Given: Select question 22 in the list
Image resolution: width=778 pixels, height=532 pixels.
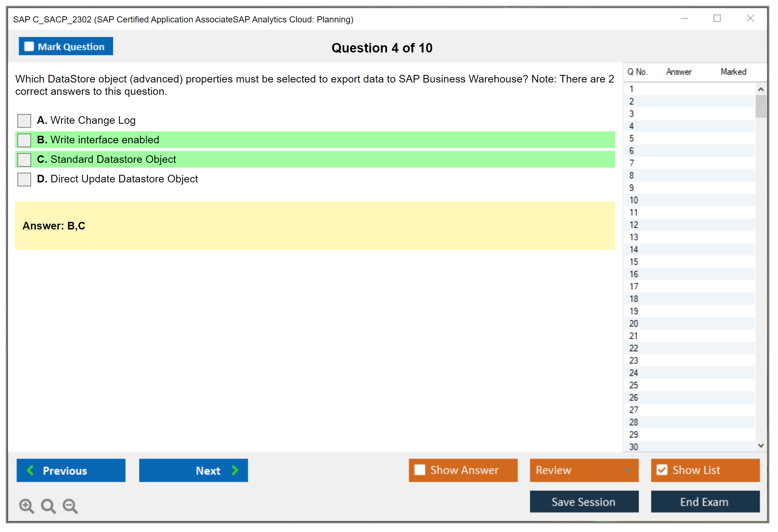Looking at the screenshot, I should coord(634,348).
